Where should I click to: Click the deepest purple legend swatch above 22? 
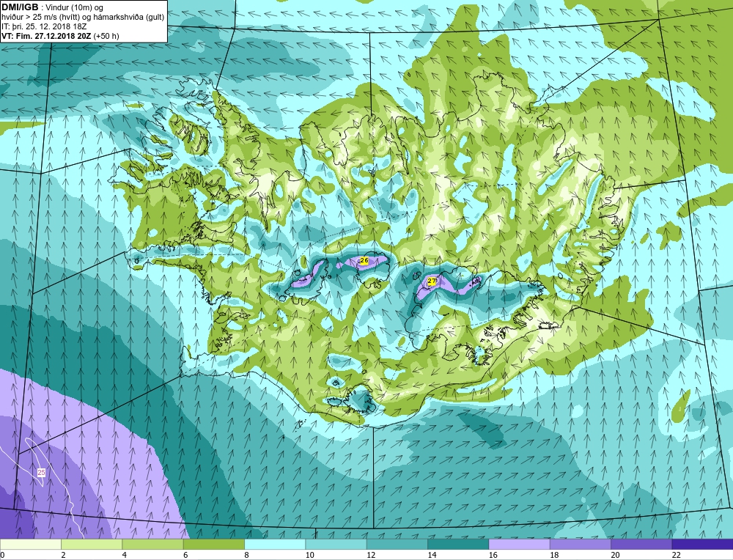tap(702, 545)
